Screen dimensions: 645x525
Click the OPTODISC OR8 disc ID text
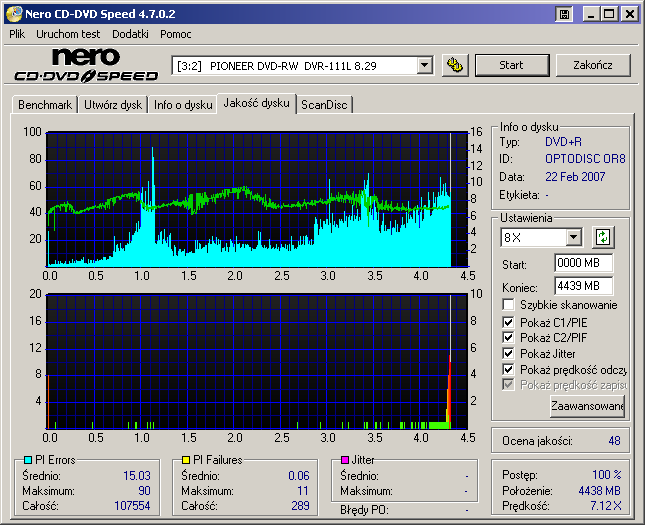click(x=585, y=159)
